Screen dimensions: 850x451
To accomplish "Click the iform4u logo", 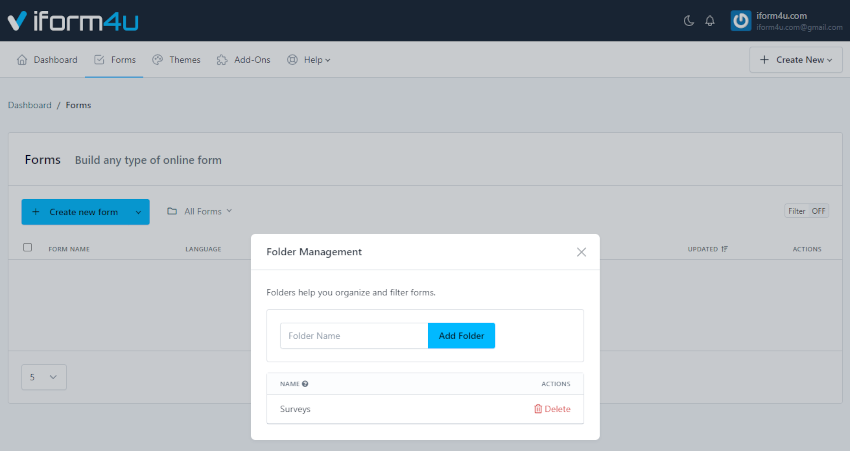I will (73, 21).
